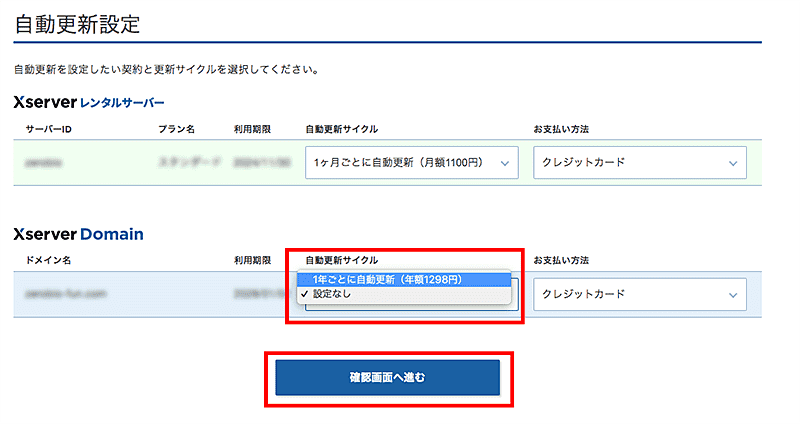This screenshot has width=800, height=424.
Task: Click the サーバーID column header
Action: pyautogui.click(x=48, y=129)
